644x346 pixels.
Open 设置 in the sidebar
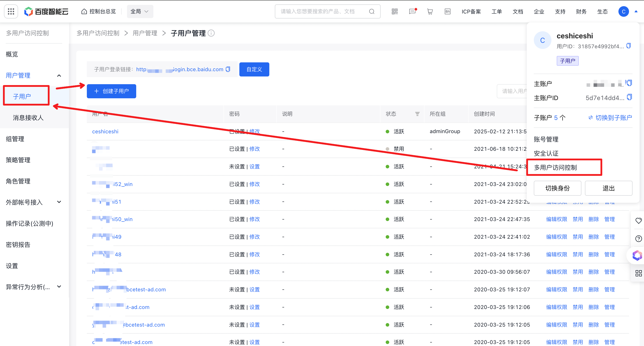point(12,266)
